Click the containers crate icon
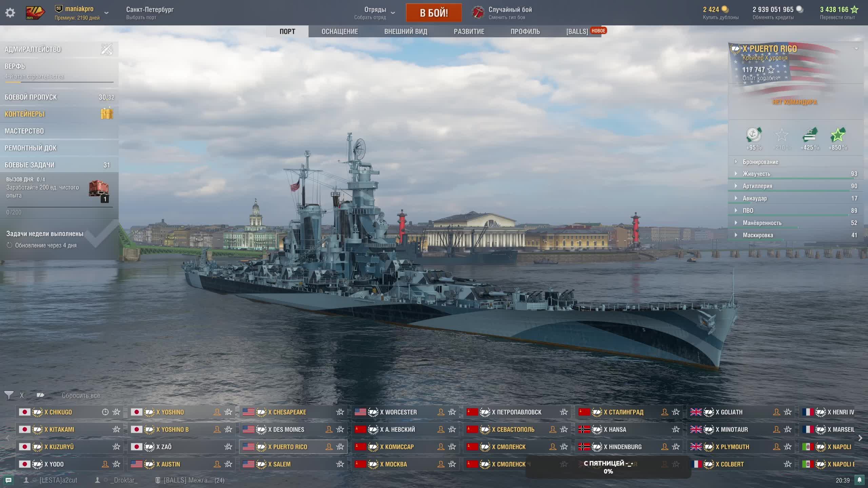The image size is (868, 488). (107, 114)
